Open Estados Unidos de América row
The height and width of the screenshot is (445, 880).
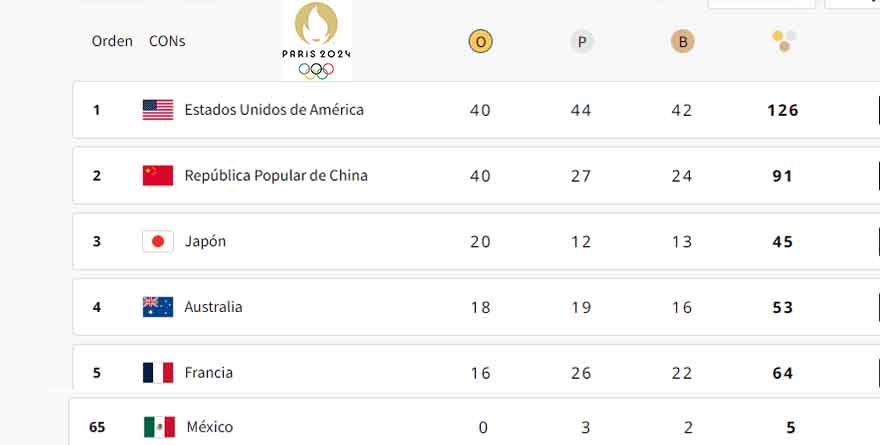click(x=274, y=110)
